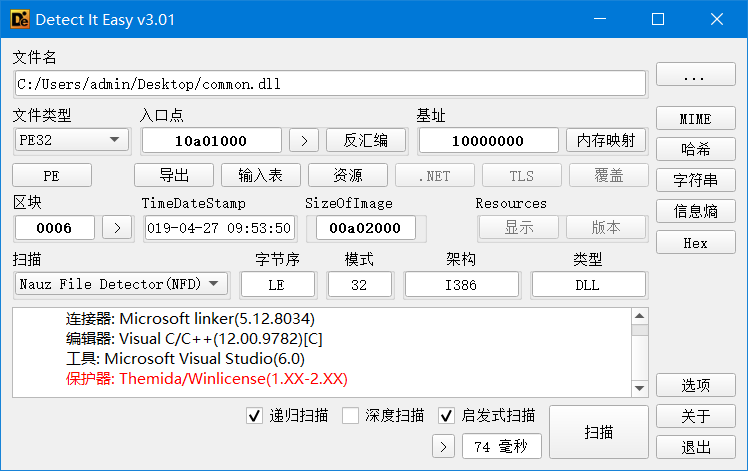Close the Detect It Easy window
The width and height of the screenshot is (748, 471).
[x=717, y=19]
